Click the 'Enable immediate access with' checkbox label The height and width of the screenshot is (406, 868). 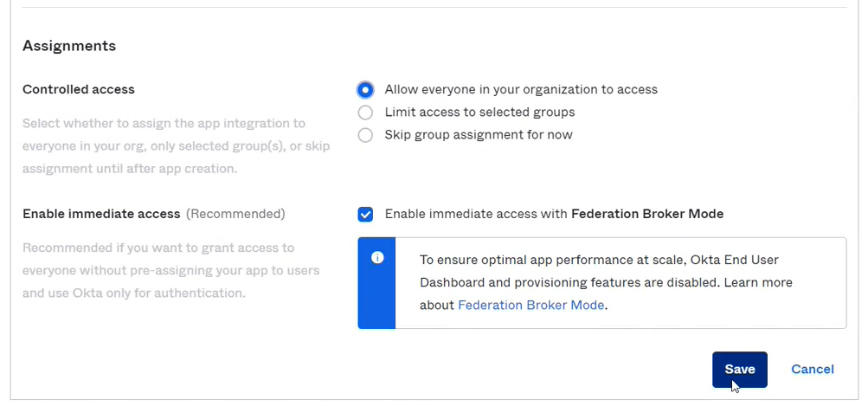476,214
